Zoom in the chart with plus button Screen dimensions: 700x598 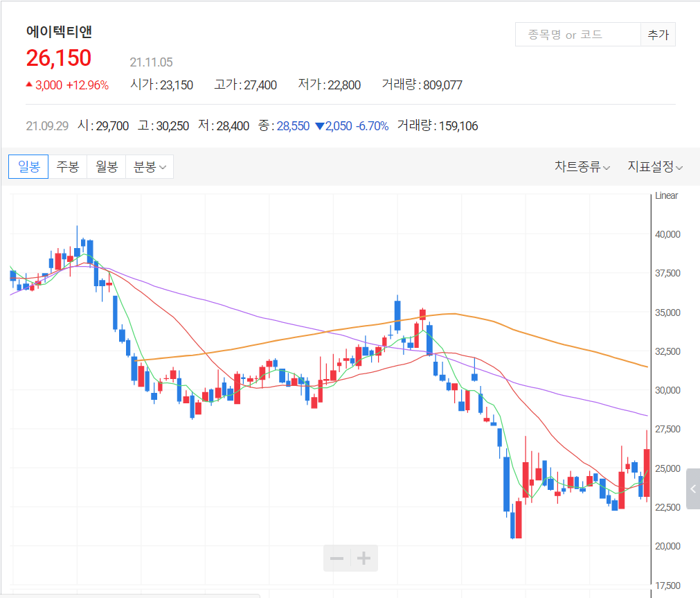coord(364,559)
